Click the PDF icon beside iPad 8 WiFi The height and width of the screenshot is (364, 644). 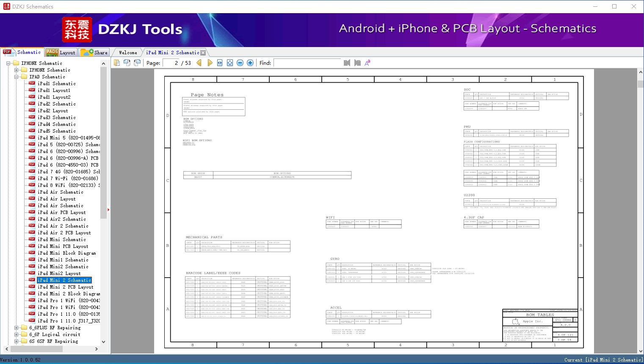(x=32, y=185)
